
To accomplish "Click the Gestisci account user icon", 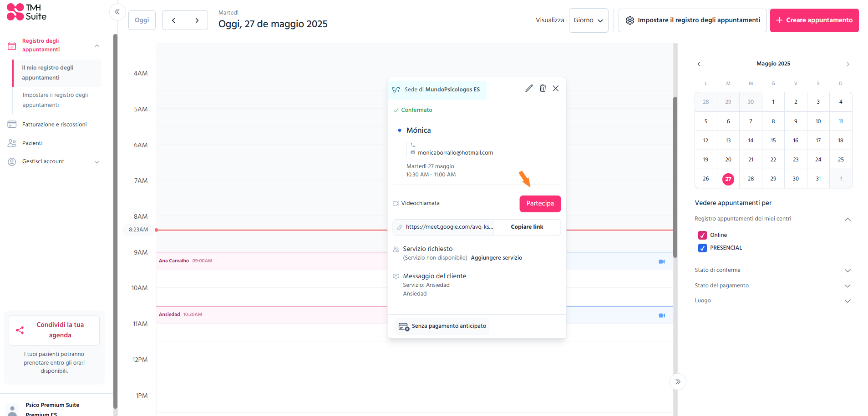I will point(12,162).
